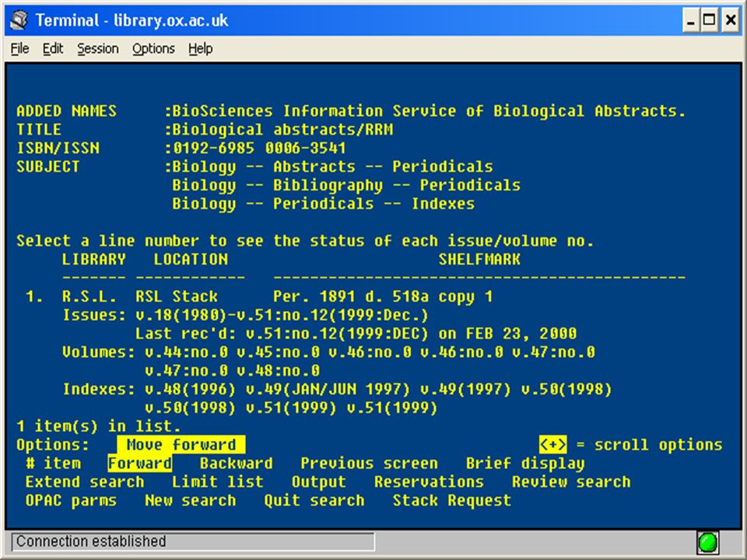Image resolution: width=747 pixels, height=560 pixels.
Task: Choose the Backward option
Action: click(x=237, y=464)
